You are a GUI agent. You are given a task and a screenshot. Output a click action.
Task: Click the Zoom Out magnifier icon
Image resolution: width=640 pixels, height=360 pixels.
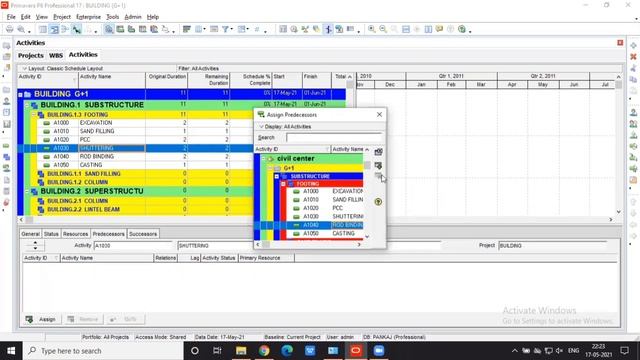383,29
